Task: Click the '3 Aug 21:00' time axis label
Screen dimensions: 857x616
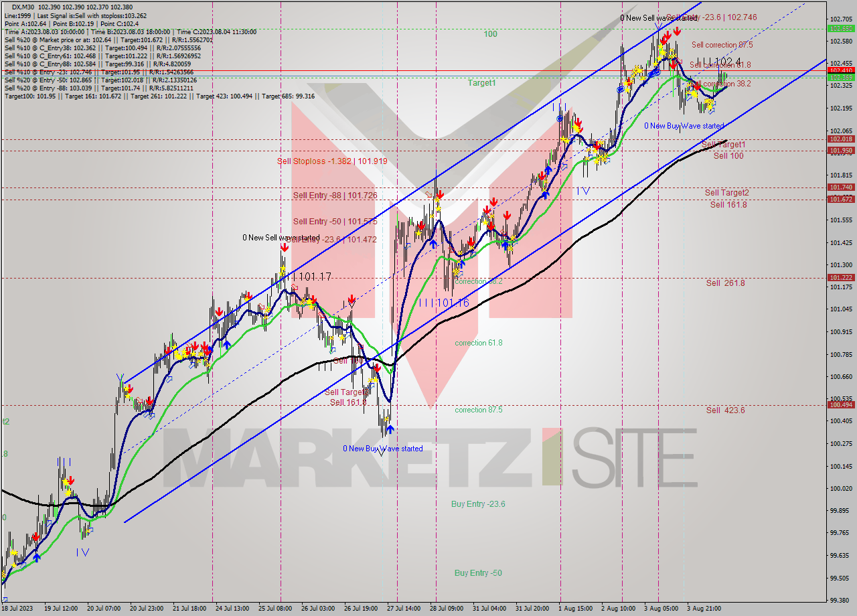Action: [x=704, y=609]
